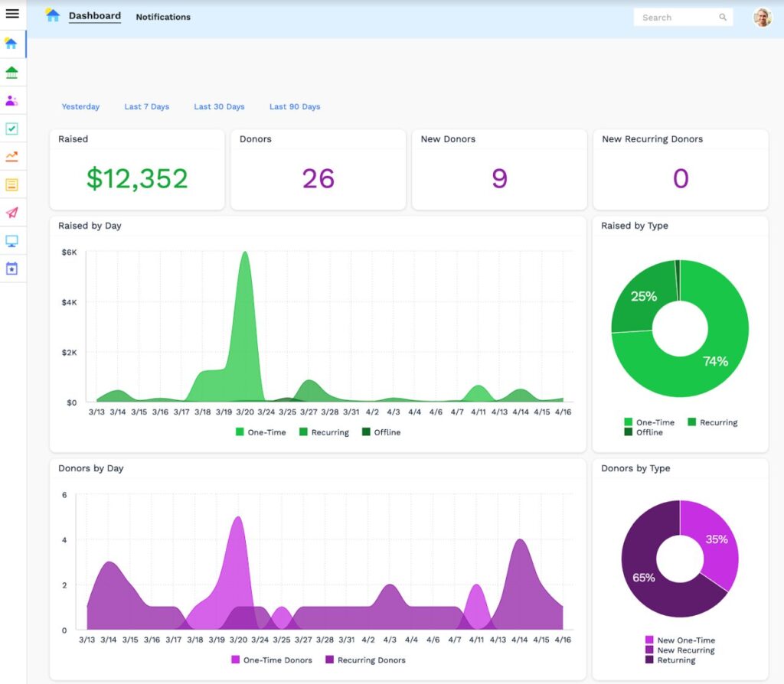The image size is (784, 684).
Task: Click the search magnifier icon
Action: (x=723, y=17)
